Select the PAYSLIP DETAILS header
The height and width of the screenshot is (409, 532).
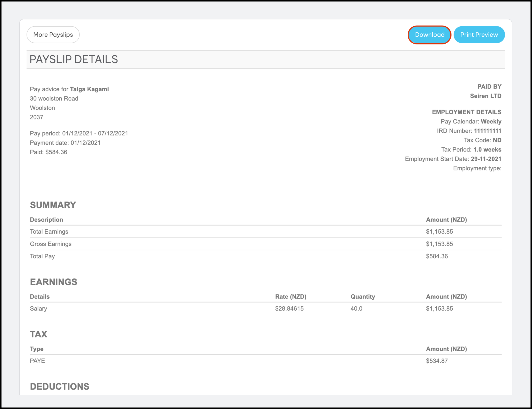tap(74, 59)
